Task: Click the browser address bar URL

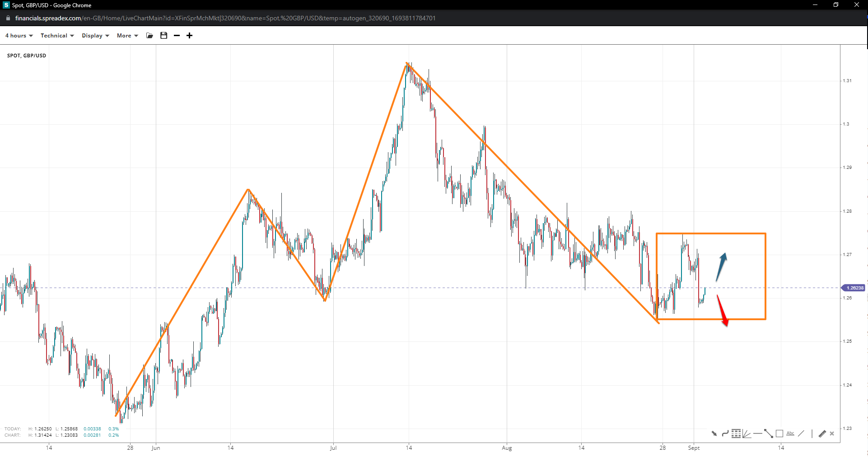Action: pyautogui.click(x=225, y=18)
